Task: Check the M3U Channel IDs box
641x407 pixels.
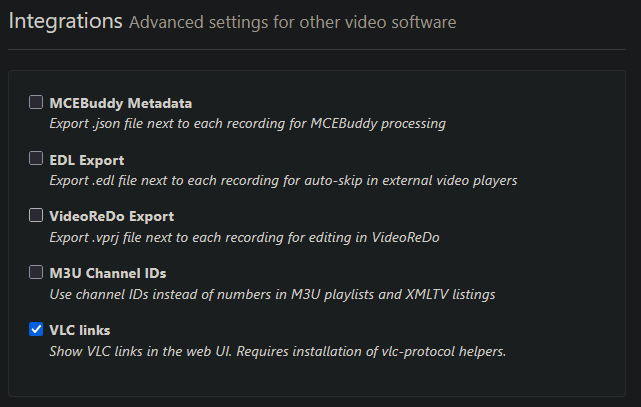Action: (36, 272)
